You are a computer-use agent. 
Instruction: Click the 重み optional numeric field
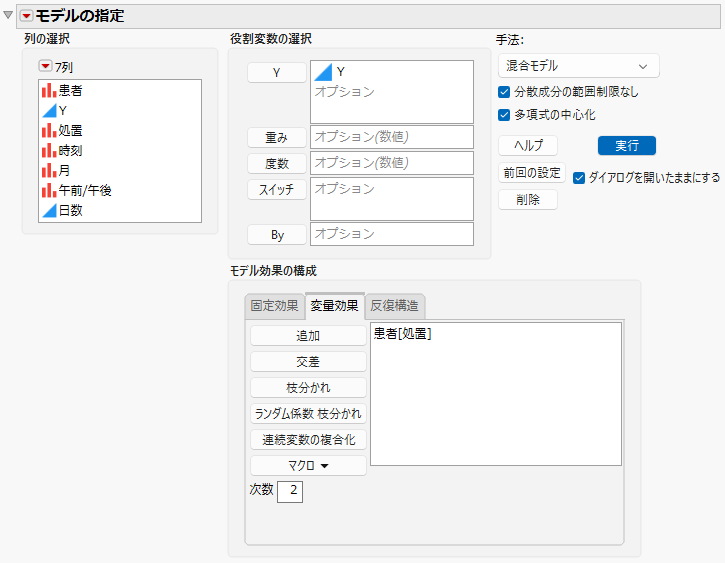[x=392, y=137]
